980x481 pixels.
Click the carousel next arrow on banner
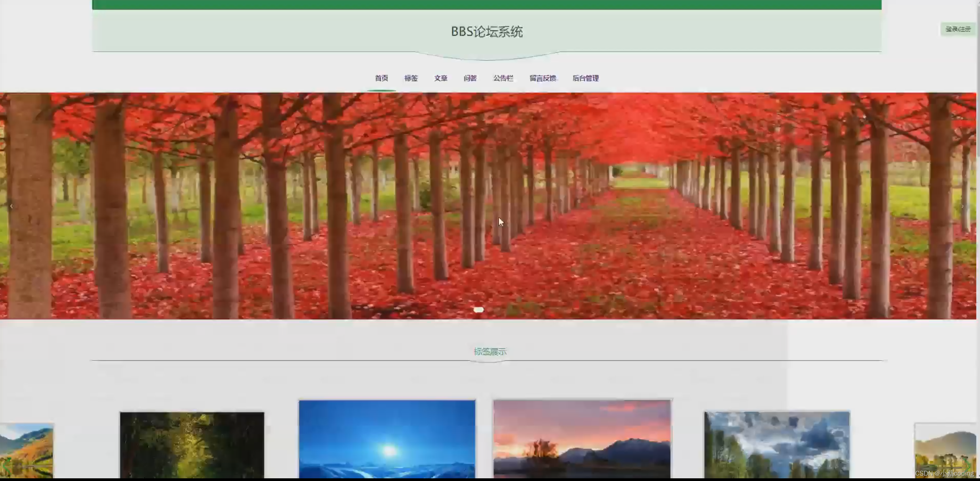pos(962,206)
